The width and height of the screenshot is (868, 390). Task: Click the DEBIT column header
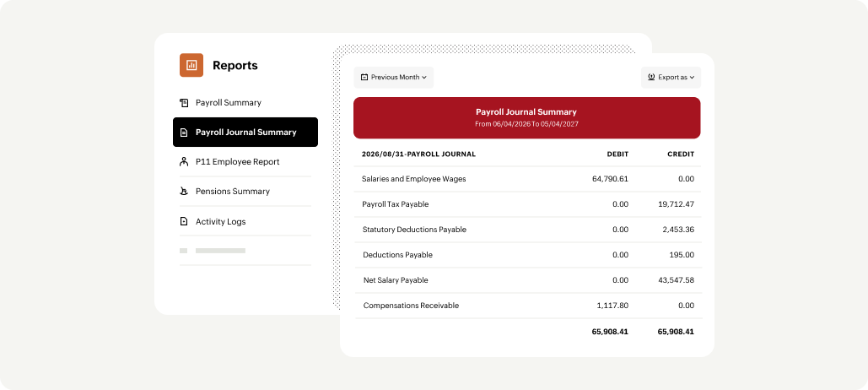click(617, 154)
